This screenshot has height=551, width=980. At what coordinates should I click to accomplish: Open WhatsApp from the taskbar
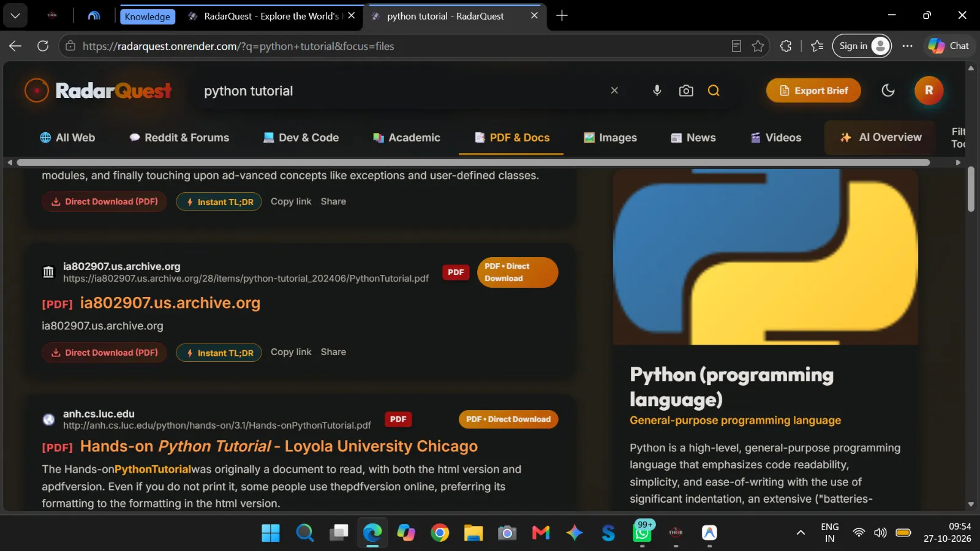[x=642, y=533]
